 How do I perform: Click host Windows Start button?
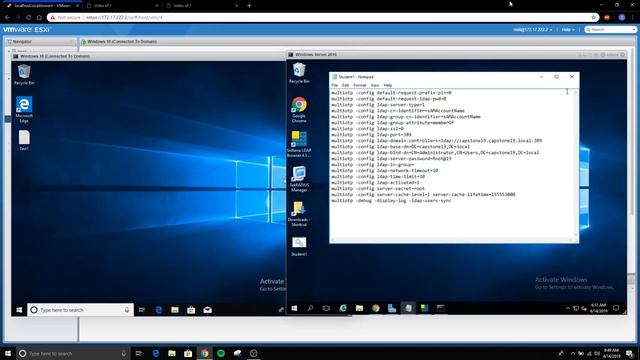8,353
